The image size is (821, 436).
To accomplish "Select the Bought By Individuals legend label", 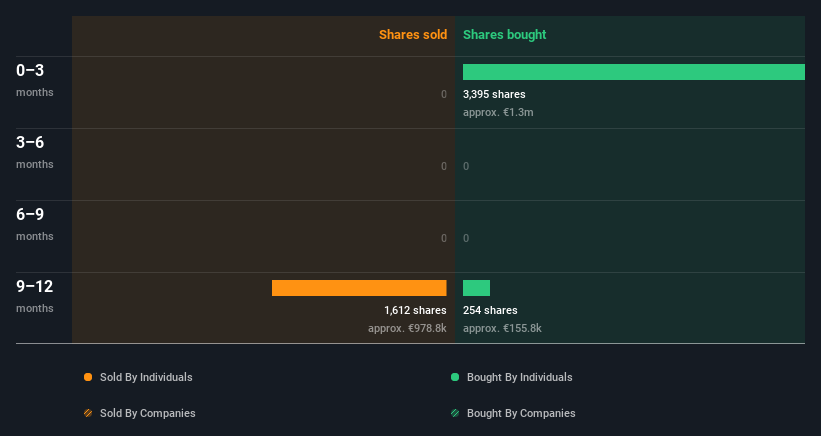I will pos(519,377).
